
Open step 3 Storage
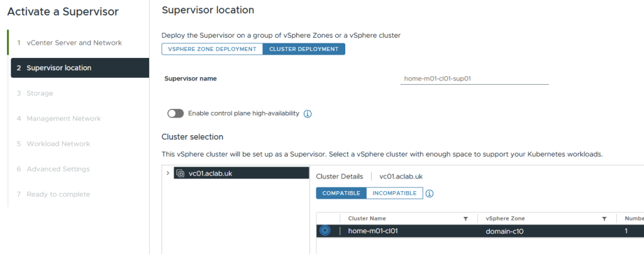coord(40,93)
